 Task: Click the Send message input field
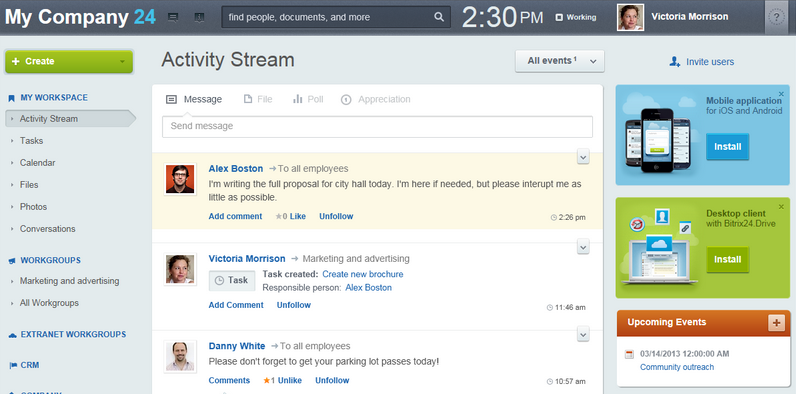(x=377, y=126)
